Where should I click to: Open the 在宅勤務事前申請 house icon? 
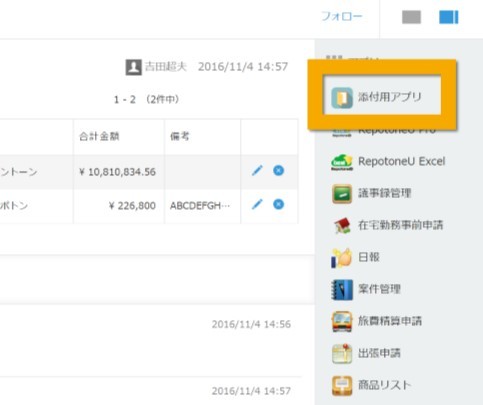(x=342, y=226)
